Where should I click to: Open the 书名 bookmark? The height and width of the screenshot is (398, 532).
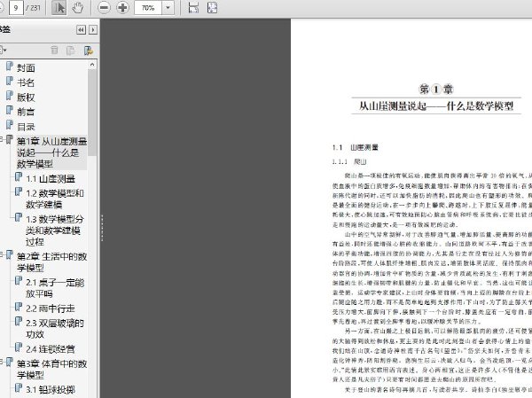coord(26,82)
